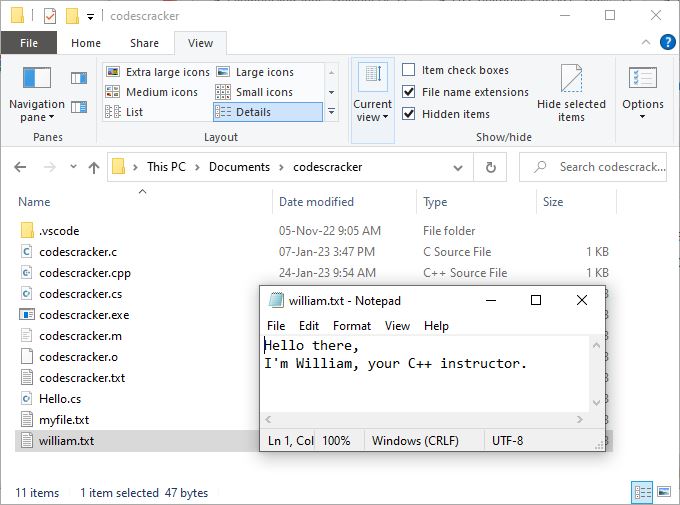The width and height of the screenshot is (680, 505).
Task: Go back with the back arrow
Action: click(x=20, y=167)
